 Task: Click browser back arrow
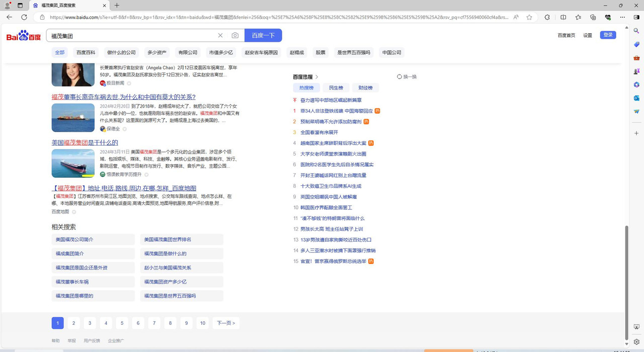click(9, 17)
